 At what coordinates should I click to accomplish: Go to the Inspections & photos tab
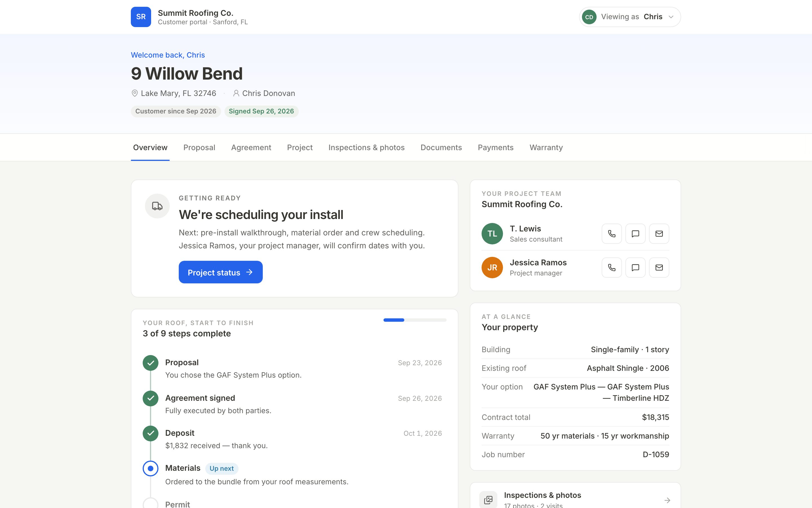pyautogui.click(x=367, y=148)
